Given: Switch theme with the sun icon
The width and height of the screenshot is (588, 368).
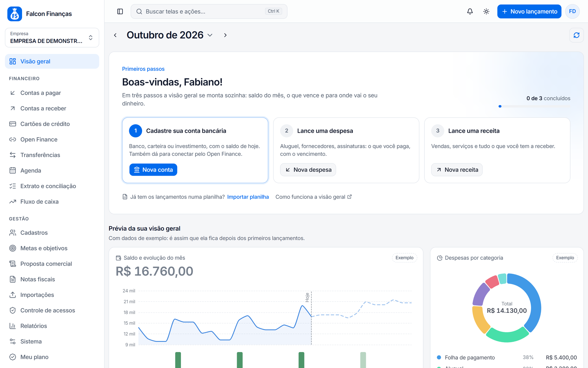Looking at the screenshot, I should 486,11.
